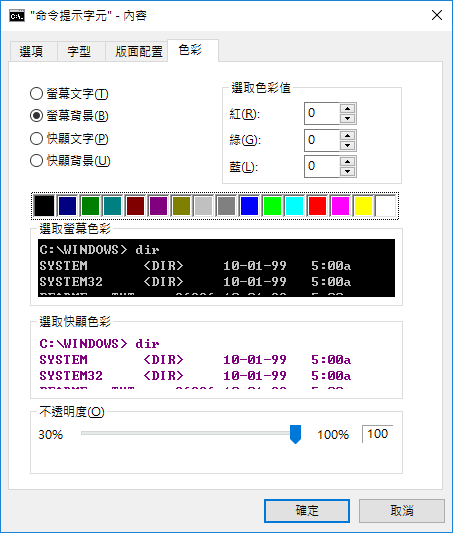Select the yellow color swatch

(363, 206)
